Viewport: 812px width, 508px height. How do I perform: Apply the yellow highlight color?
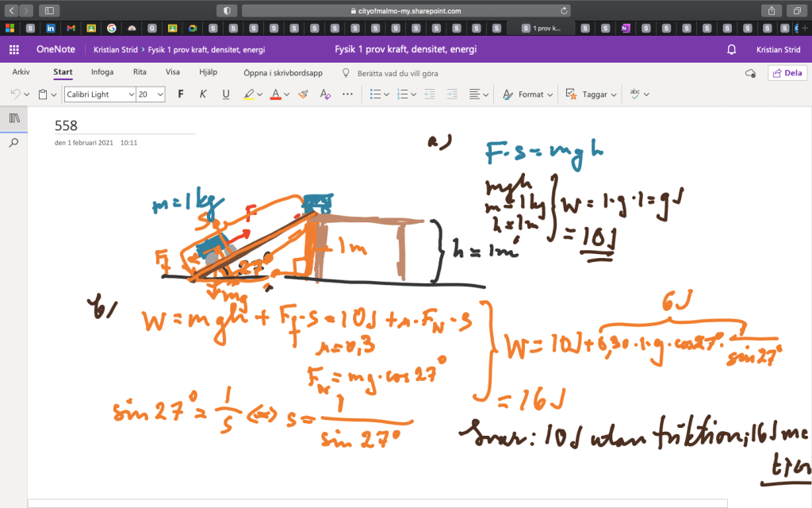[x=247, y=94]
